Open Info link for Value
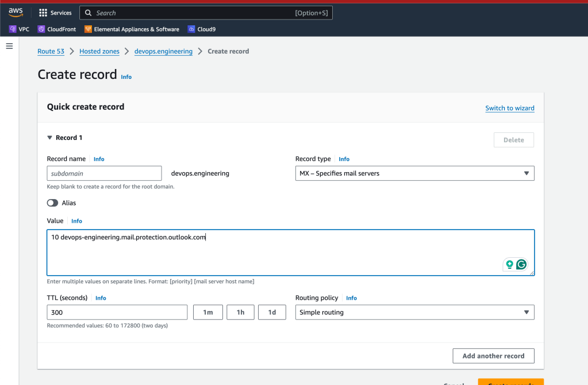The image size is (588, 385). pyautogui.click(x=76, y=221)
